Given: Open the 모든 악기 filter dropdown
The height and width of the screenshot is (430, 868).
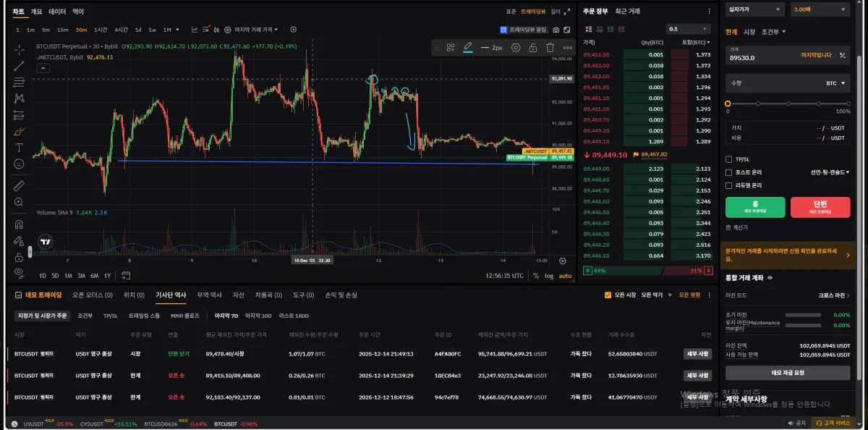Looking at the screenshot, I should [x=657, y=295].
